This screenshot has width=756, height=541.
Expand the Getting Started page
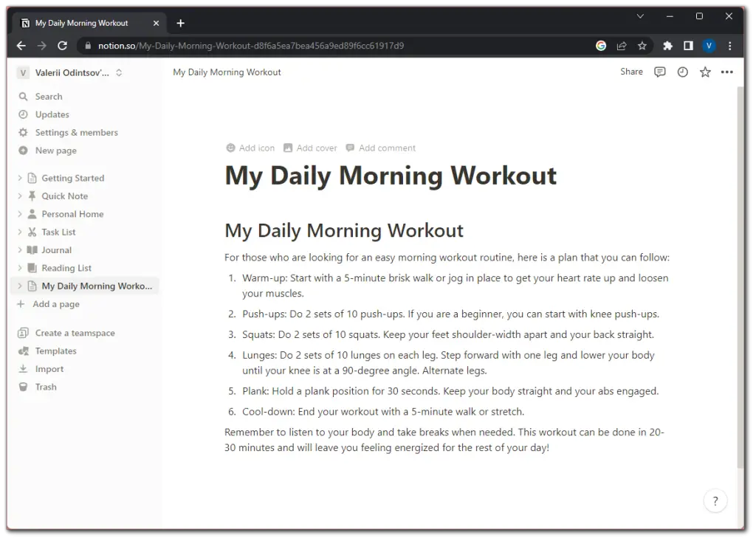pos(20,178)
